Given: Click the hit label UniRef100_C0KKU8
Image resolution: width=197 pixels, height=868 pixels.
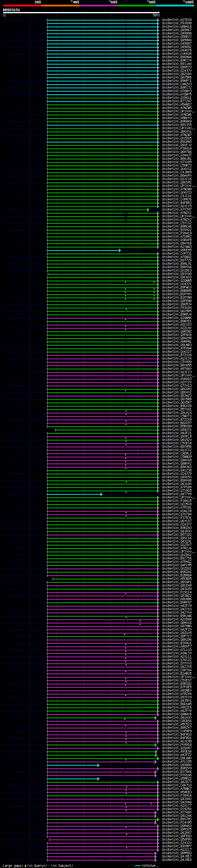Looking at the screenshot, I should (177, 54).
